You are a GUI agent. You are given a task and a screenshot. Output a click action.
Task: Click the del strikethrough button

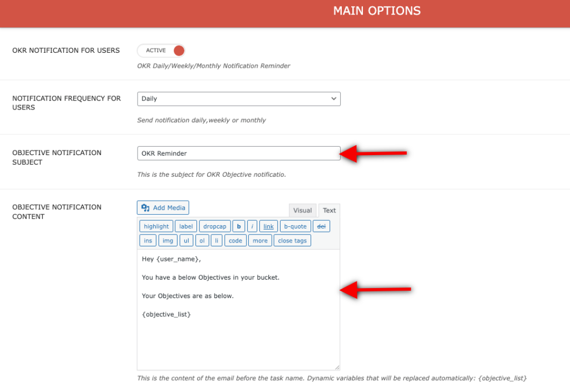pos(321,226)
